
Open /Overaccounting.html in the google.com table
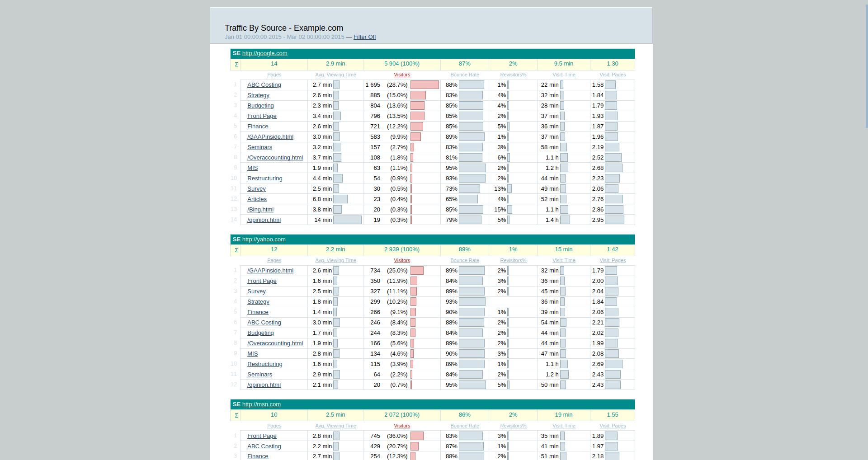(275, 158)
